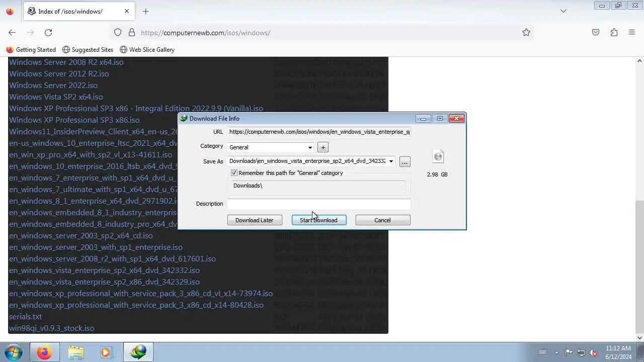Image resolution: width=644 pixels, height=362 pixels.
Task: Add a new category with plus button
Action: click(x=323, y=147)
